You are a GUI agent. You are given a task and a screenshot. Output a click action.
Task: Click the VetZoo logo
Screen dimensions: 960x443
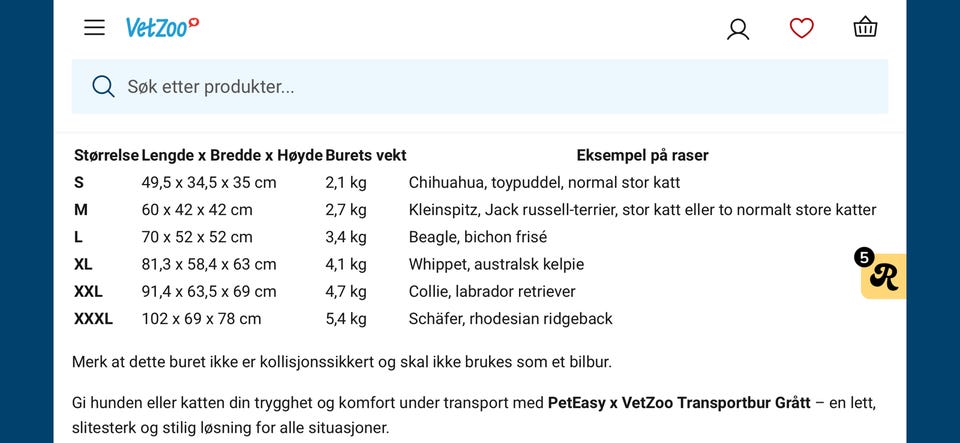[162, 27]
